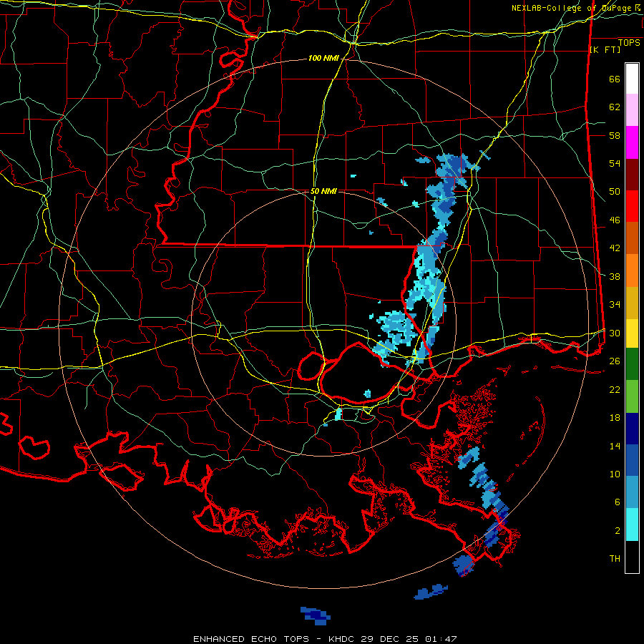
Task: Click the dark orange 42-46 kft swatch
Action: [632, 238]
